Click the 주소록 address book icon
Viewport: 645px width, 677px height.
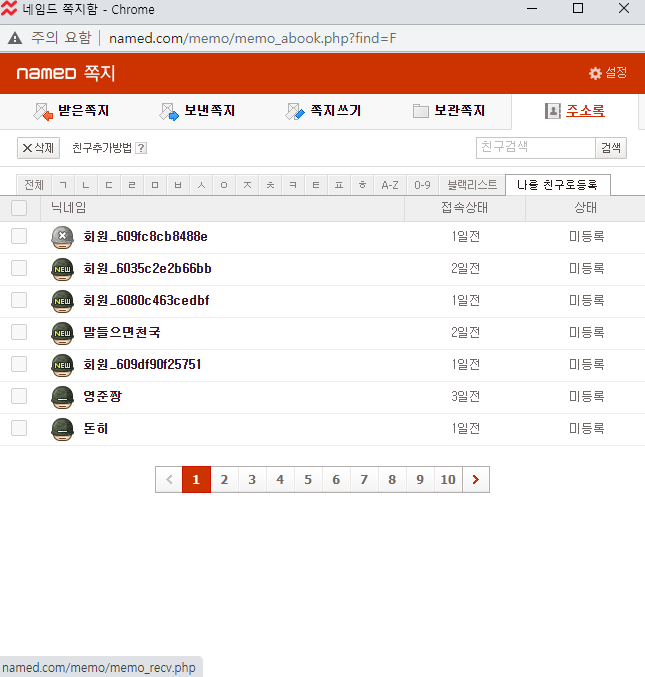(553, 111)
